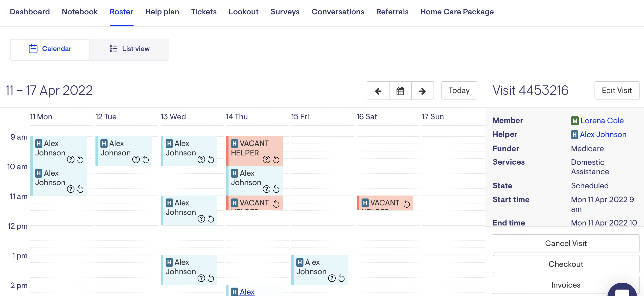644x296 pixels.
Task: Click recurring icon on Monday 10 am visit
Action: pyautogui.click(x=80, y=189)
